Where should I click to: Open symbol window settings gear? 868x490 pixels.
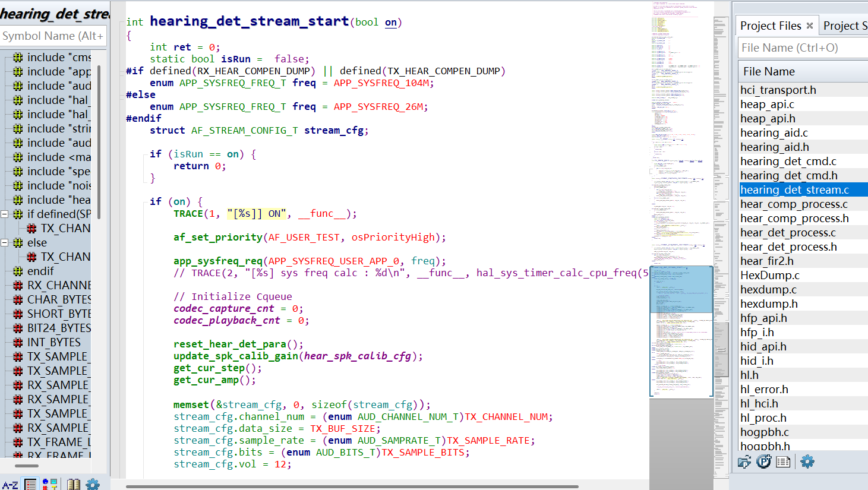point(93,485)
